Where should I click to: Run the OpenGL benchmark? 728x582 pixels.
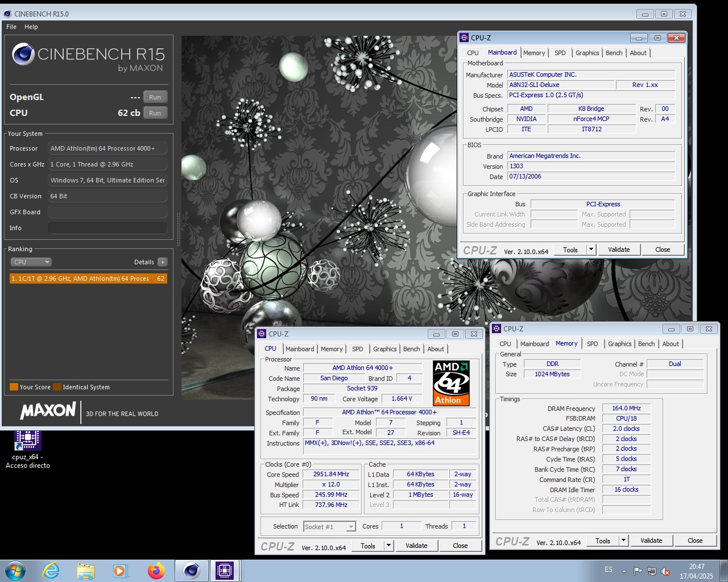pyautogui.click(x=155, y=97)
